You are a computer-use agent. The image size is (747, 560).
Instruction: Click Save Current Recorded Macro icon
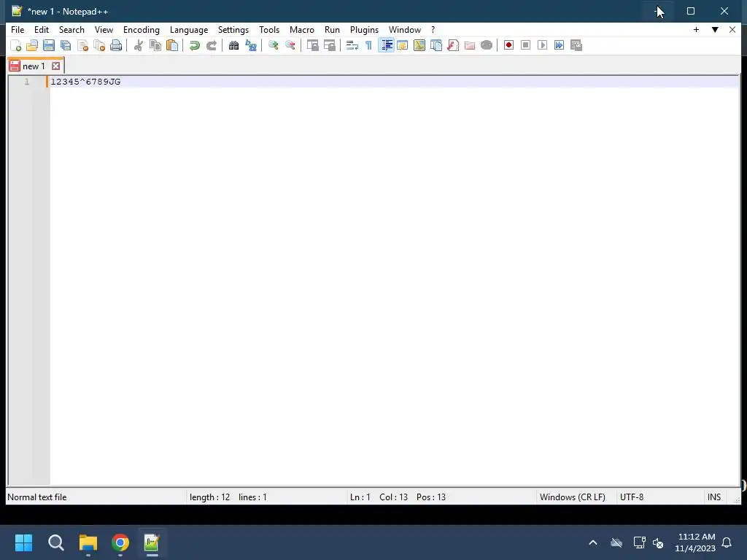576,45
